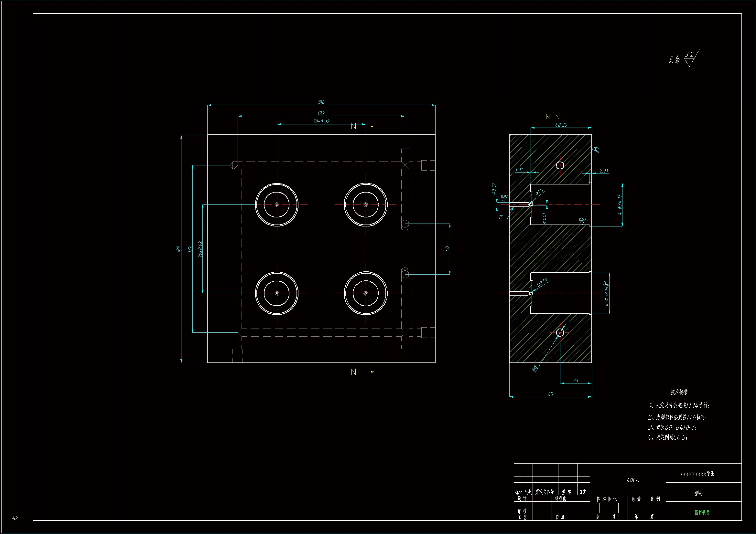Click the R1.5 radius dimension

click(539, 192)
